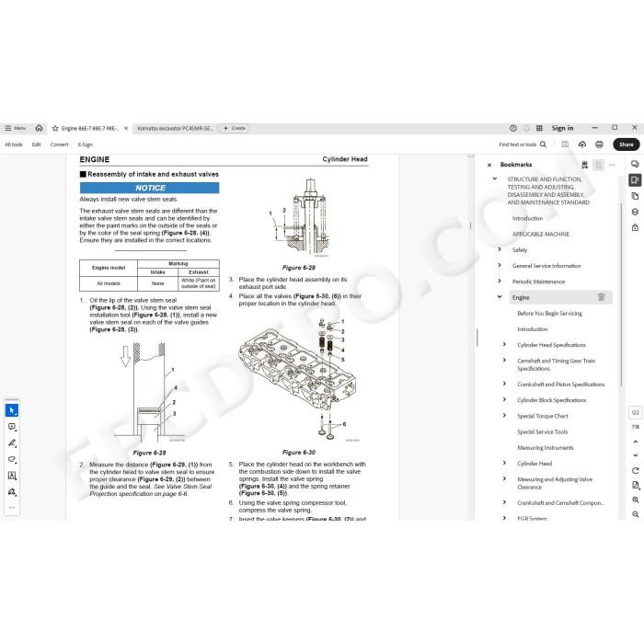
Task: Expand the Special Torque Chart bookmark
Action: (504, 415)
